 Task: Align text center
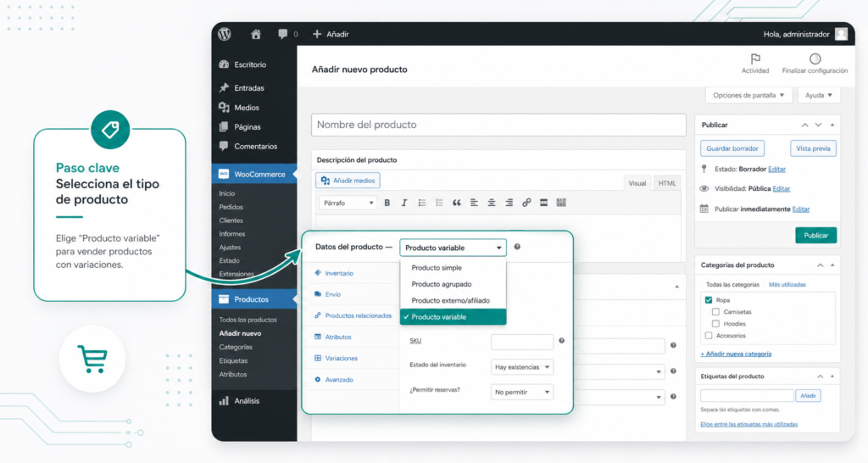coord(491,203)
